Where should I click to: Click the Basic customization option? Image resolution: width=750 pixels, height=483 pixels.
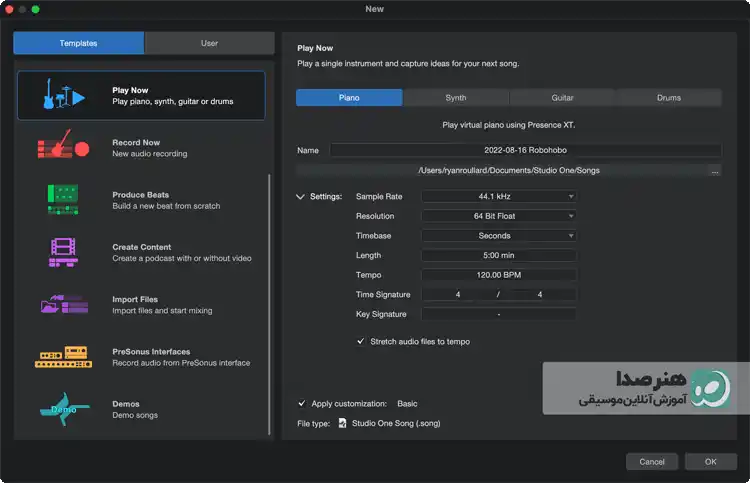tap(407, 404)
